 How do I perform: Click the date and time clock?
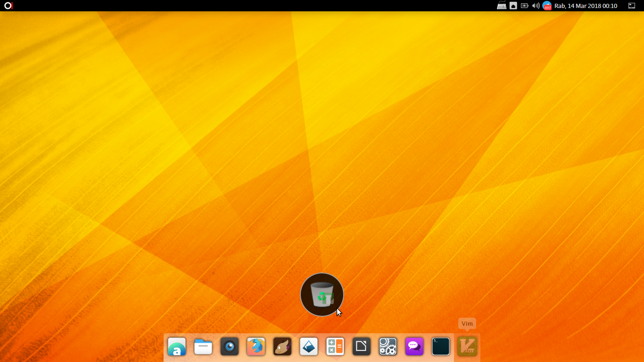[x=586, y=6]
